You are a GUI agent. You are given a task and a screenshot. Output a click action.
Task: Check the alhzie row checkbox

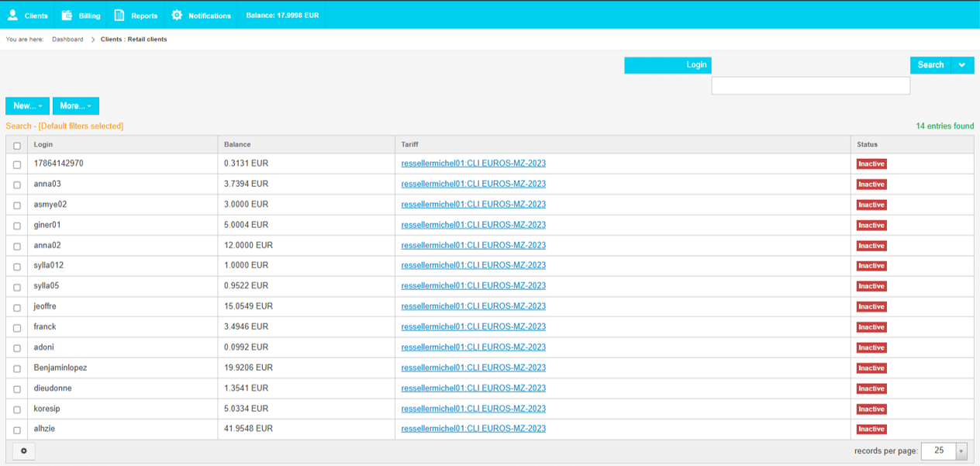coord(17,430)
